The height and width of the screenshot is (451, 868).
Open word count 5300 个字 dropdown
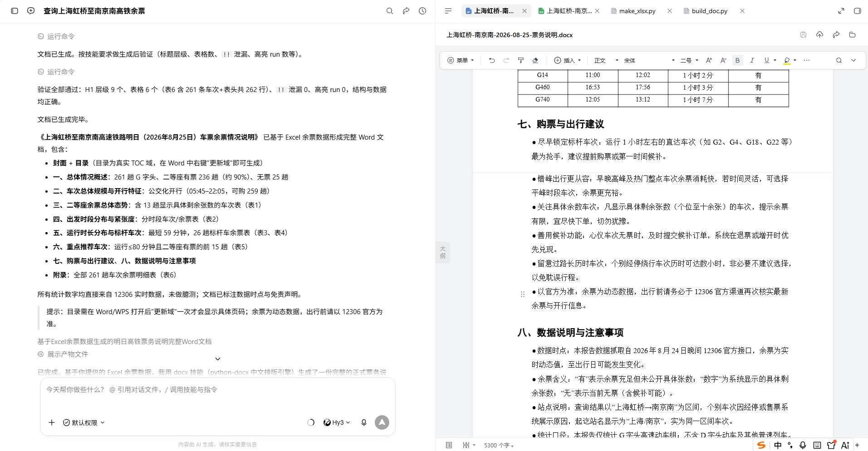point(499,445)
